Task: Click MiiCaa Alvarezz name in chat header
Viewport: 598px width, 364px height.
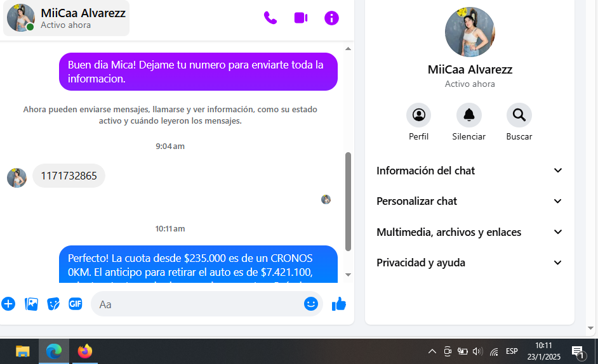Action: point(83,13)
